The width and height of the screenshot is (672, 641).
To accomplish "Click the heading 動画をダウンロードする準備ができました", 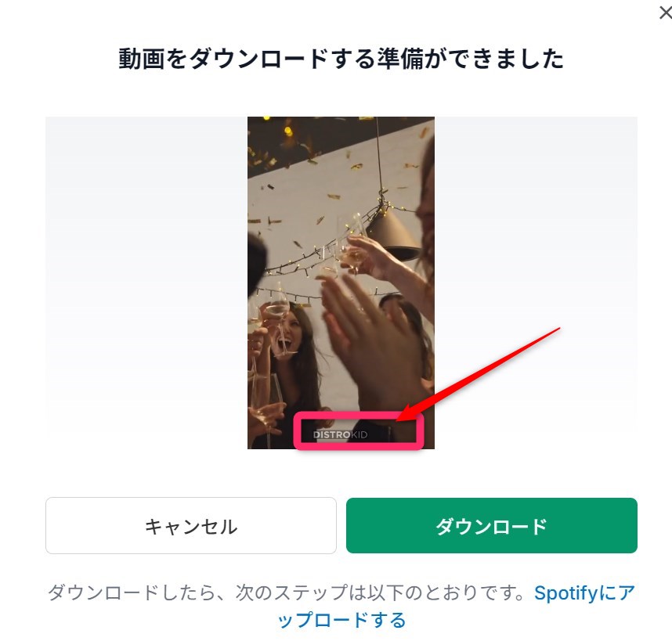I will 341,59.
